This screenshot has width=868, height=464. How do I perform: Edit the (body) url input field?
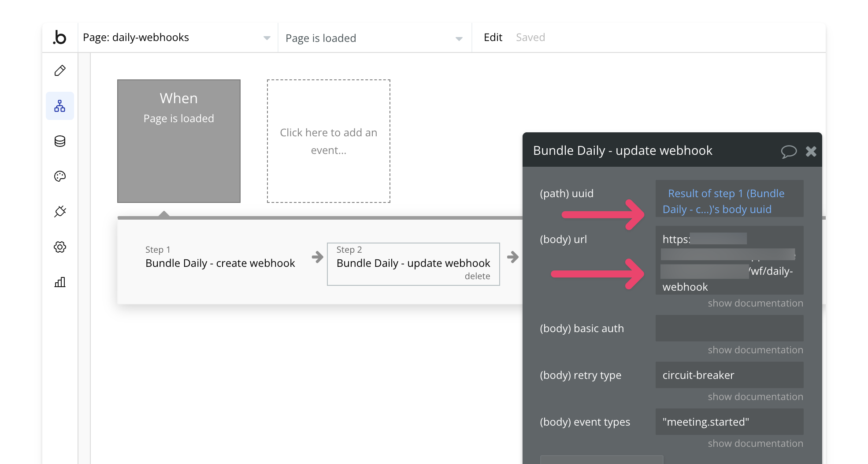[x=730, y=260]
